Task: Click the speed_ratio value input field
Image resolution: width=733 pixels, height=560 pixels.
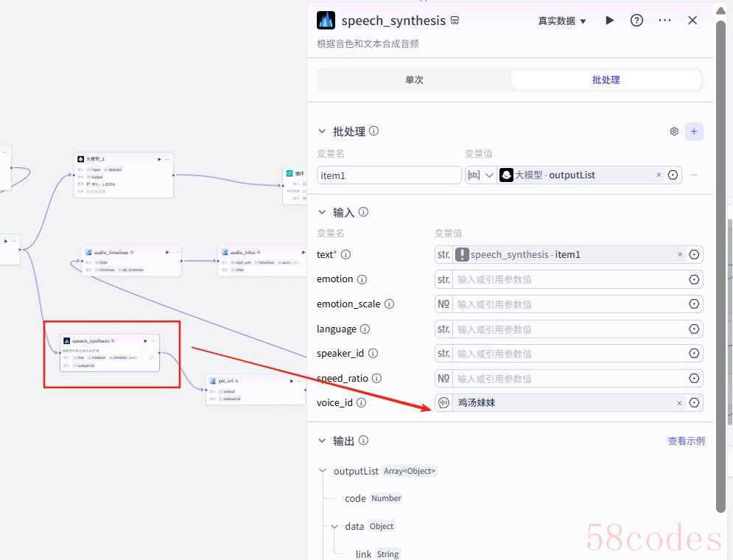Action: [569, 379]
